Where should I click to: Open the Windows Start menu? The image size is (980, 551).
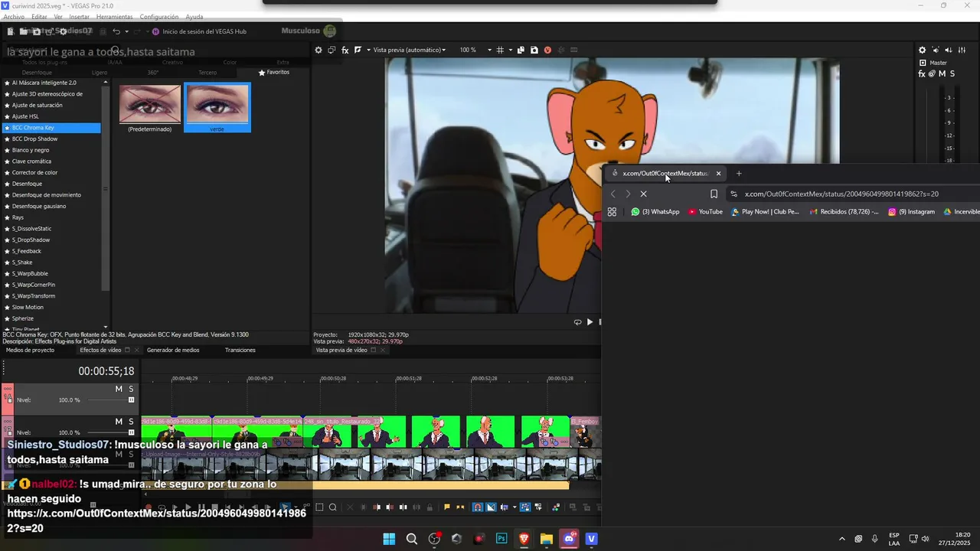coord(389,539)
